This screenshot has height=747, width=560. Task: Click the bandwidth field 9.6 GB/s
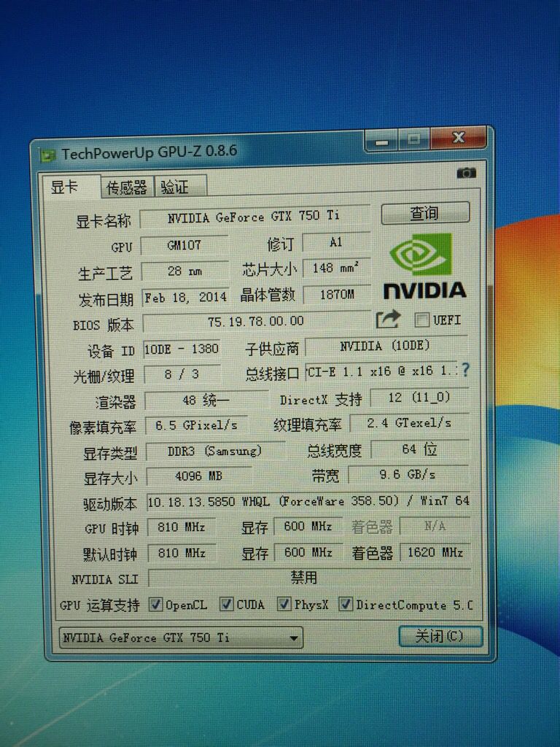pyautogui.click(x=408, y=474)
